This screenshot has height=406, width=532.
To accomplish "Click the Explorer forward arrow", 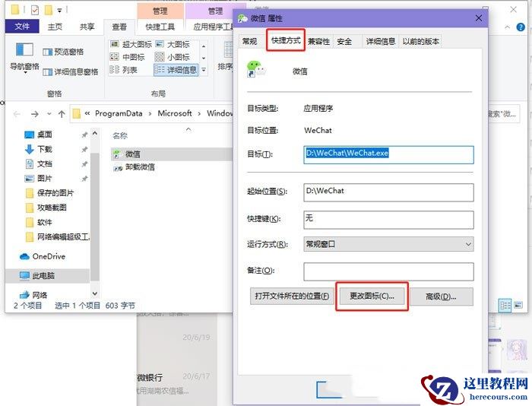I will (x=35, y=114).
